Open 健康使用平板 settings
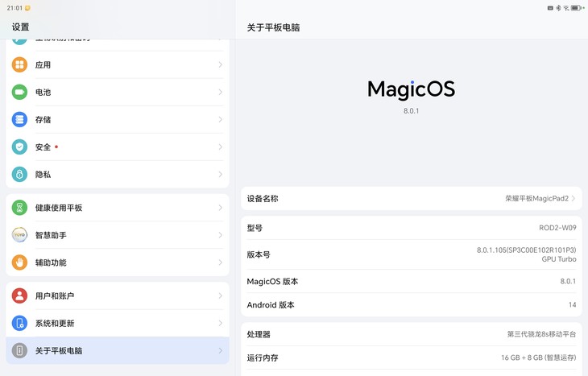Image resolution: width=588 pixels, height=376 pixels. (118, 208)
